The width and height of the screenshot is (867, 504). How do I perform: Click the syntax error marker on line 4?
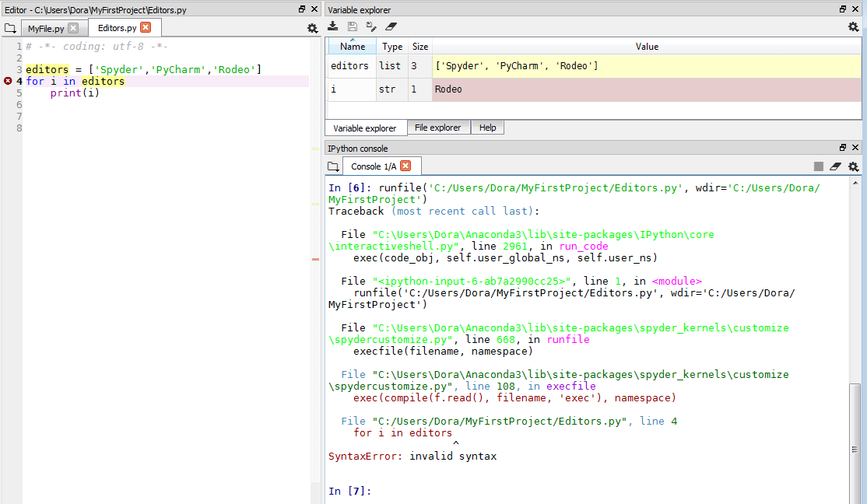pos(8,81)
